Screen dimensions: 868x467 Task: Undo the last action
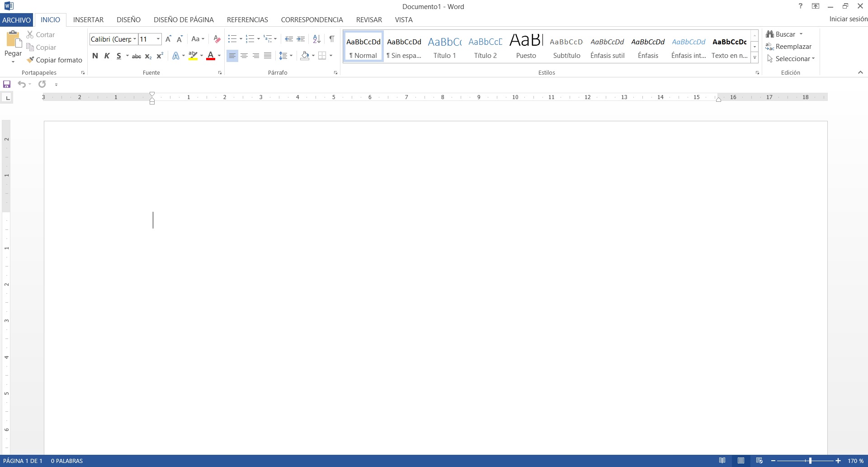21,84
